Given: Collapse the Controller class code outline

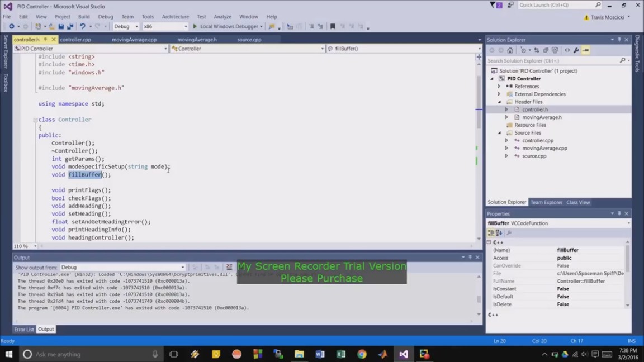Looking at the screenshot, I should pos(35,120).
